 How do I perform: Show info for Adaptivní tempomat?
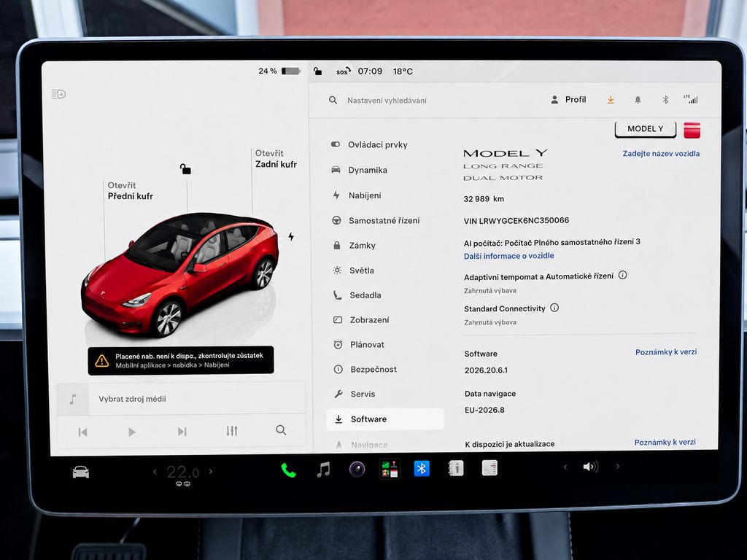(622, 275)
